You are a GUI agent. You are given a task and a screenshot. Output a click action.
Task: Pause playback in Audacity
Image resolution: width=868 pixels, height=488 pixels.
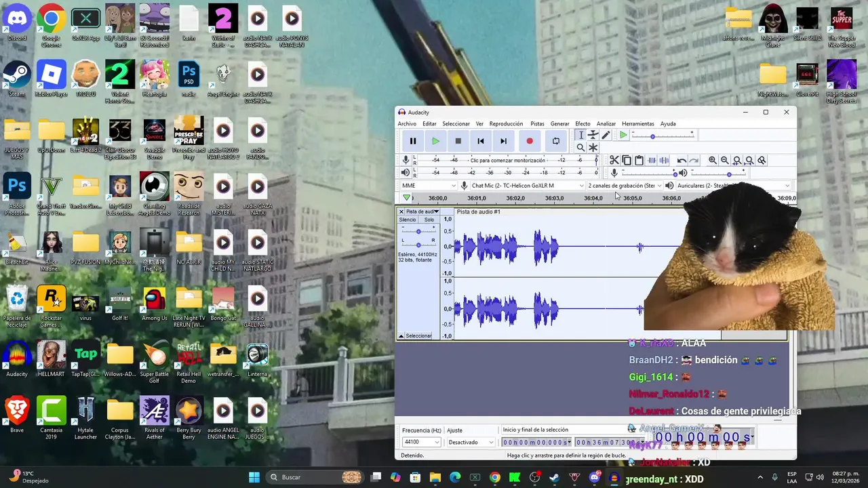tap(412, 141)
